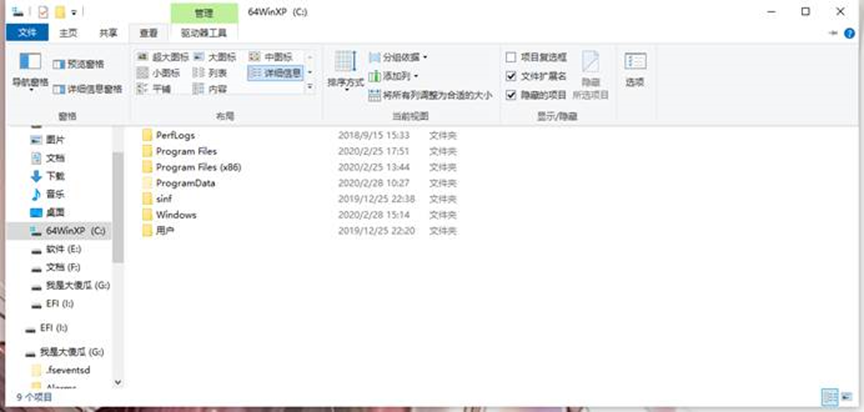
Task: Uncheck 隐藏的项目 hidden items
Action: [536, 95]
